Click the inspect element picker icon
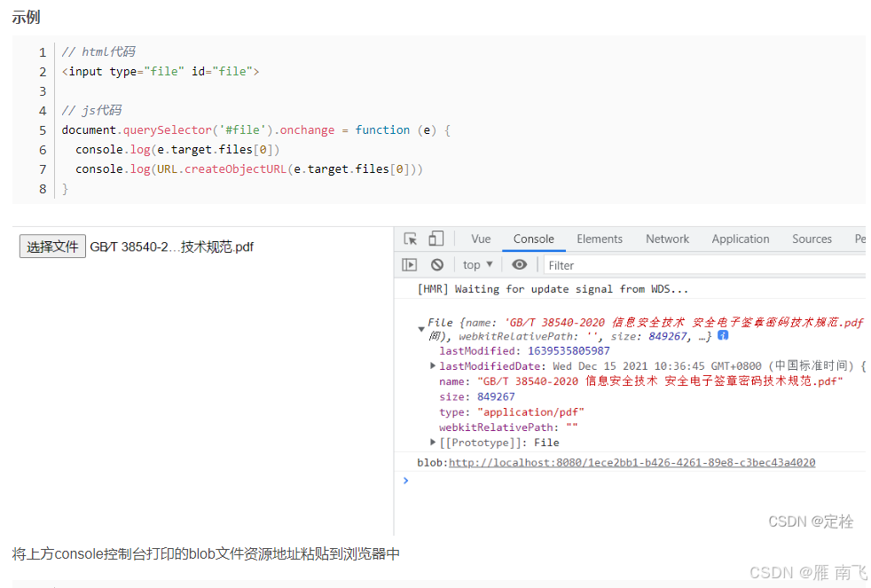 click(x=411, y=239)
